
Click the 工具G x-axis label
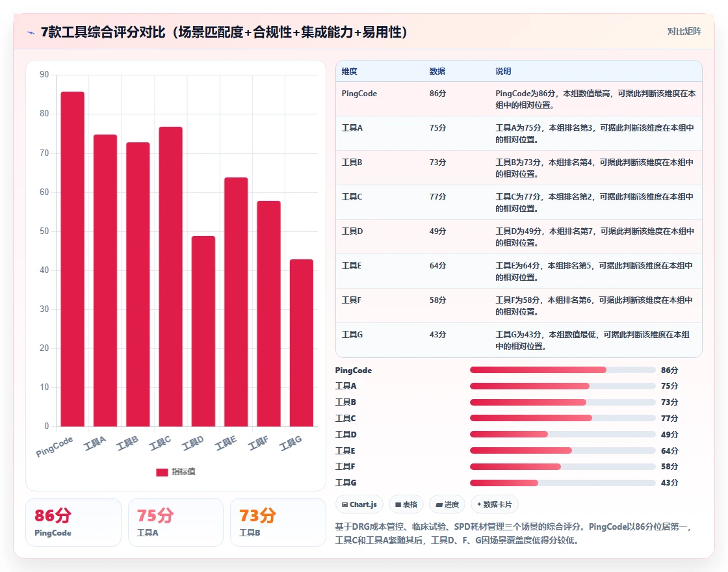click(291, 443)
